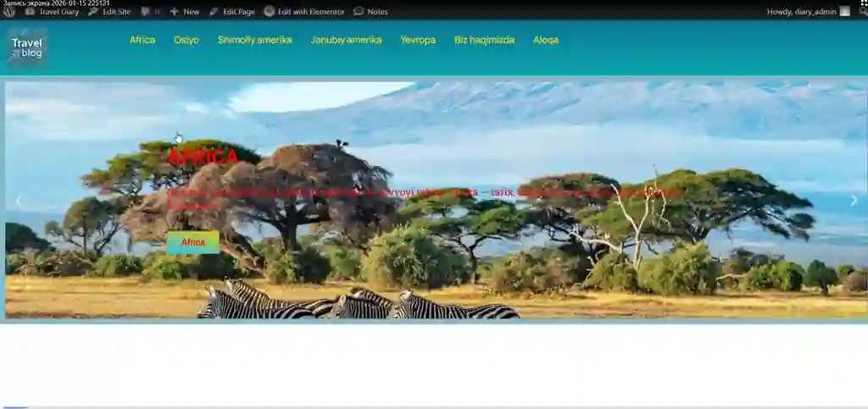Screen dimensions: 868x409
Task: Click the admin bar search icon
Action: click(862, 12)
